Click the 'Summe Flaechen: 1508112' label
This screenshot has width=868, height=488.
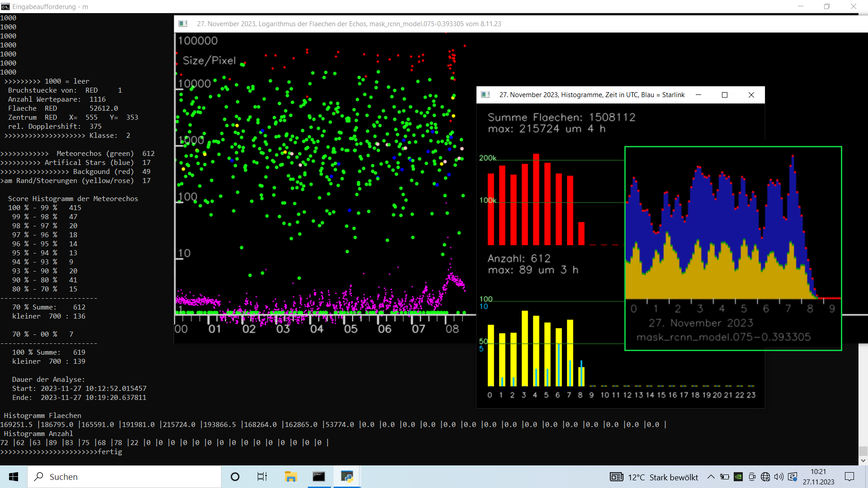pyautogui.click(x=561, y=117)
